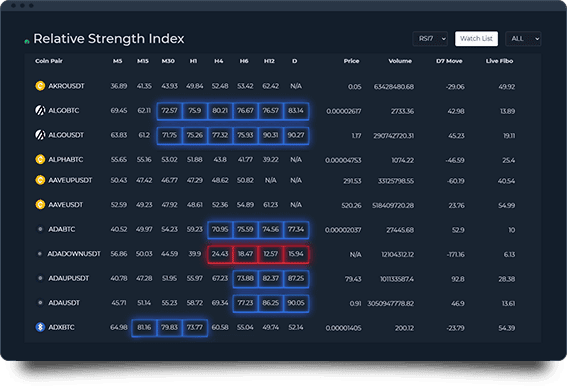Viewport: 567px width, 386px height.
Task: Select the highlighted 83.14 cell for ALGOBTC
Action: pyautogui.click(x=296, y=111)
